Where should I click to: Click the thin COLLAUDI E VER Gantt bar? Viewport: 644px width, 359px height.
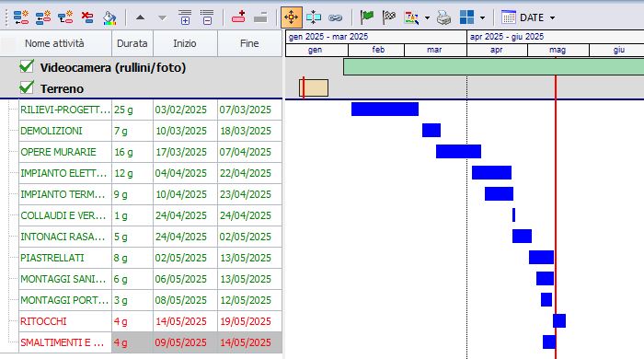(513, 214)
